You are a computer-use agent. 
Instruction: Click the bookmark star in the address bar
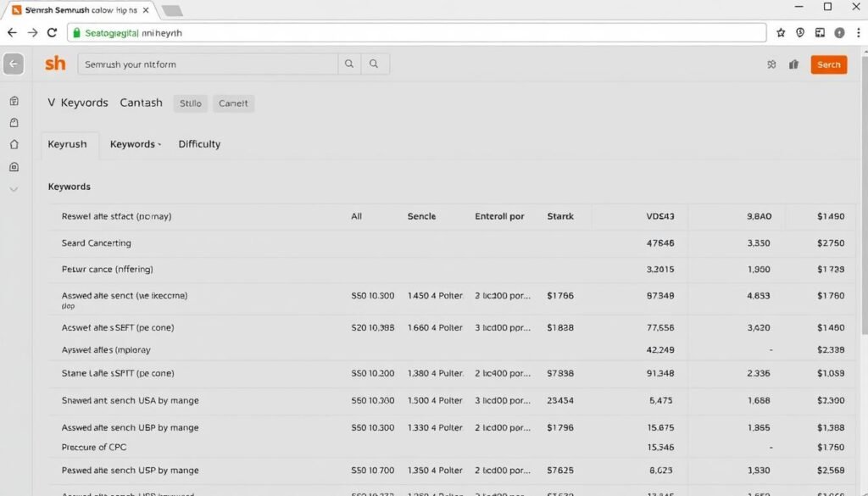pos(780,32)
